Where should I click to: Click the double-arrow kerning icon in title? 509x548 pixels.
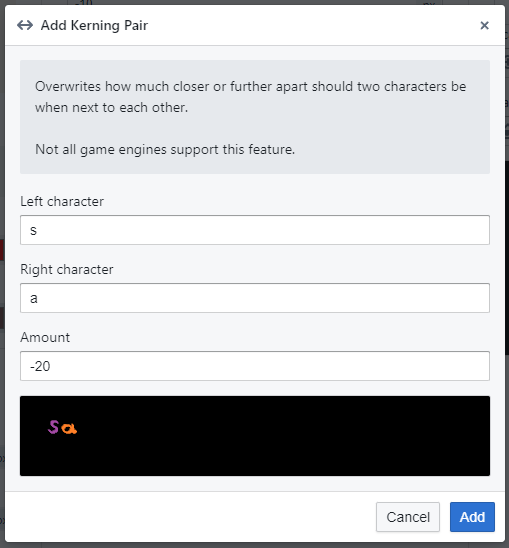(x=25, y=26)
